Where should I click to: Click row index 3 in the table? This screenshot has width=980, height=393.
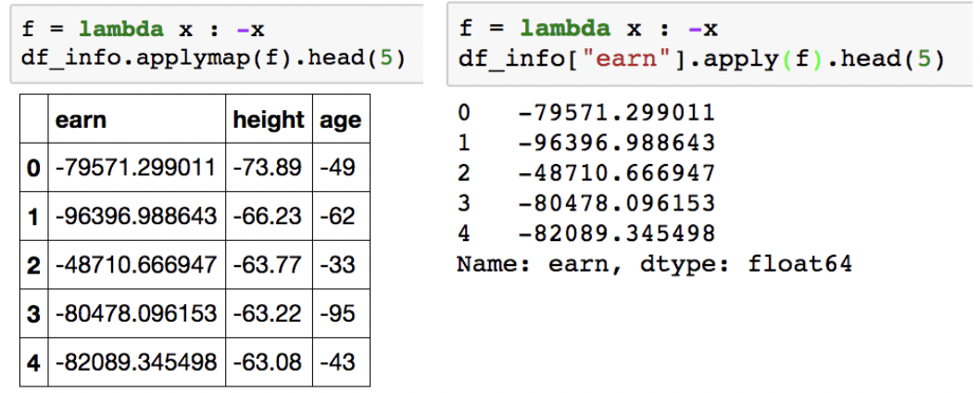click(x=33, y=313)
